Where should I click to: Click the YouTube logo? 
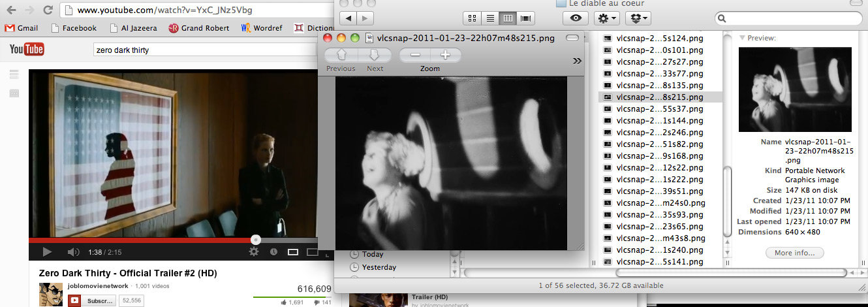click(26, 49)
